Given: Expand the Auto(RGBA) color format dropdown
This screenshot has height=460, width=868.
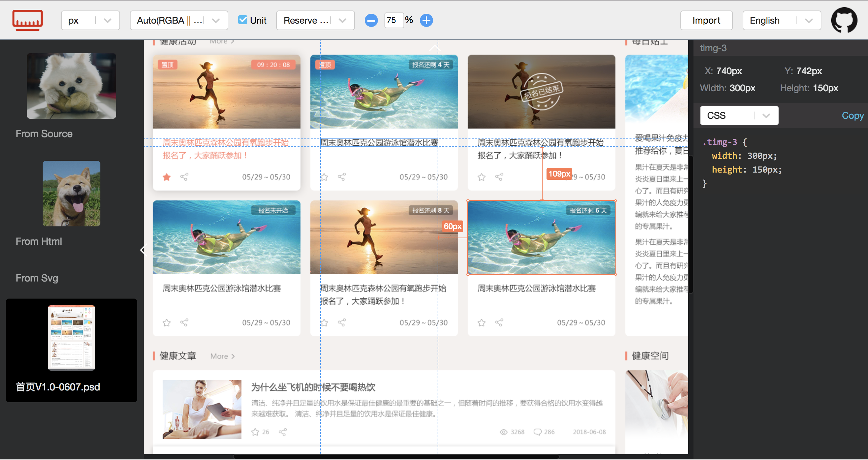Looking at the screenshot, I should [178, 21].
